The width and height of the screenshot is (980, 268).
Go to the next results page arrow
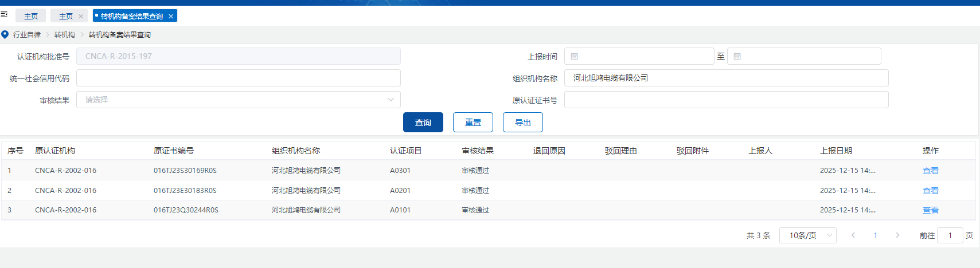pyautogui.click(x=897, y=235)
